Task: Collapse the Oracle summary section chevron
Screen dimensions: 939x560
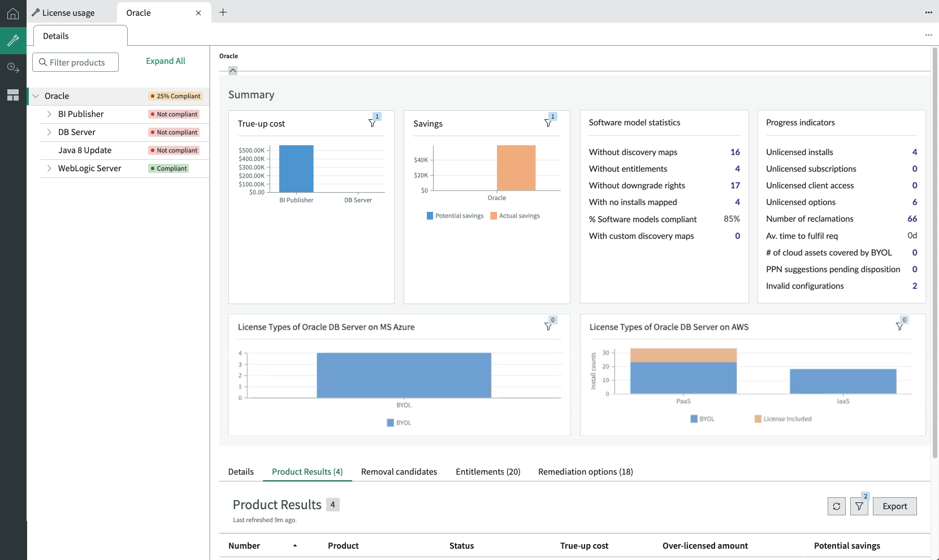Action: (233, 71)
